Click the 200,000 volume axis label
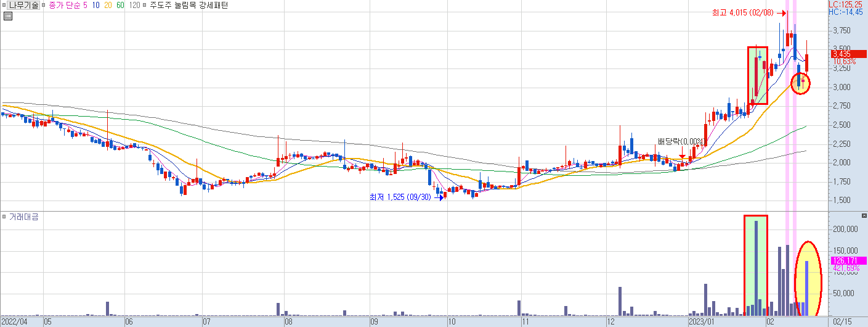This screenshot has height=327, width=868. pyautogui.click(x=845, y=228)
